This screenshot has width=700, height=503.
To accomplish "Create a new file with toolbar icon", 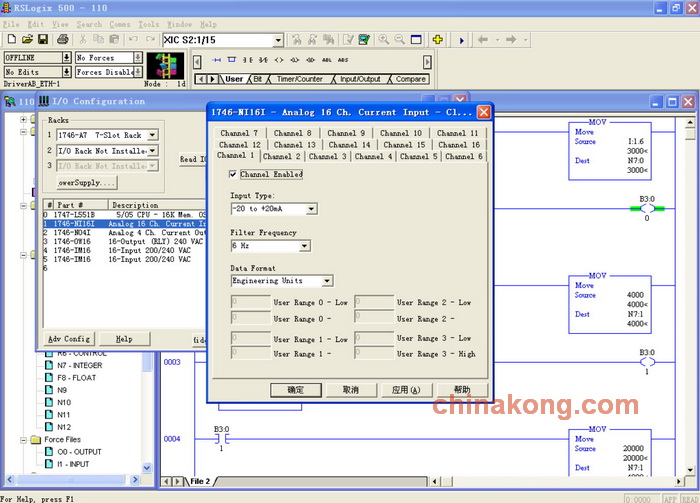I will tap(12, 40).
